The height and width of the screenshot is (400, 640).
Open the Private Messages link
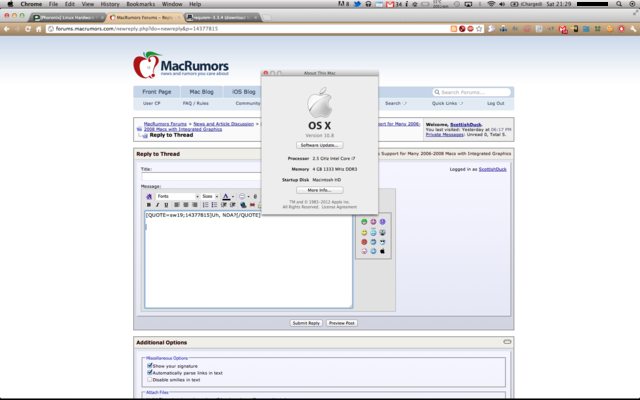[x=444, y=134]
